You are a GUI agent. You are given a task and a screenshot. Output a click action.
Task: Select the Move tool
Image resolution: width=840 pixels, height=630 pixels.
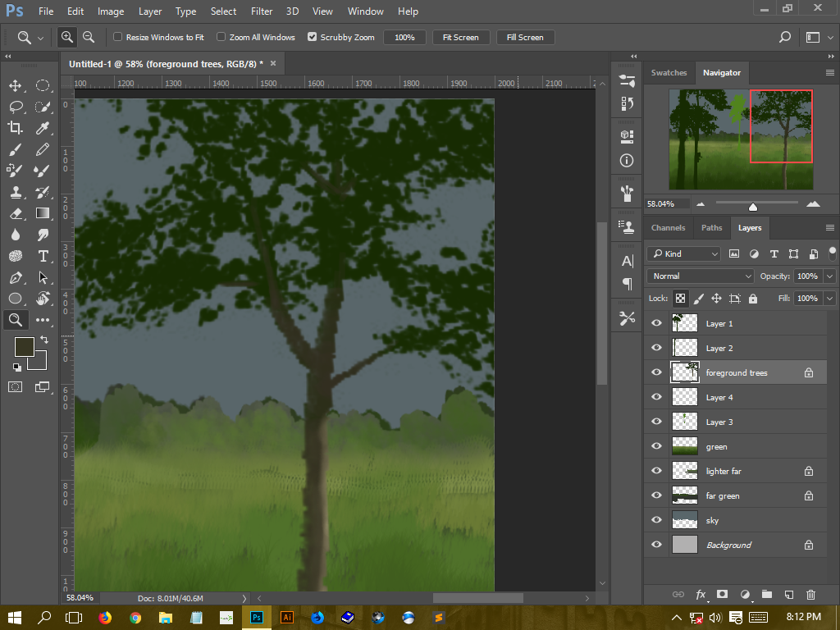15,85
